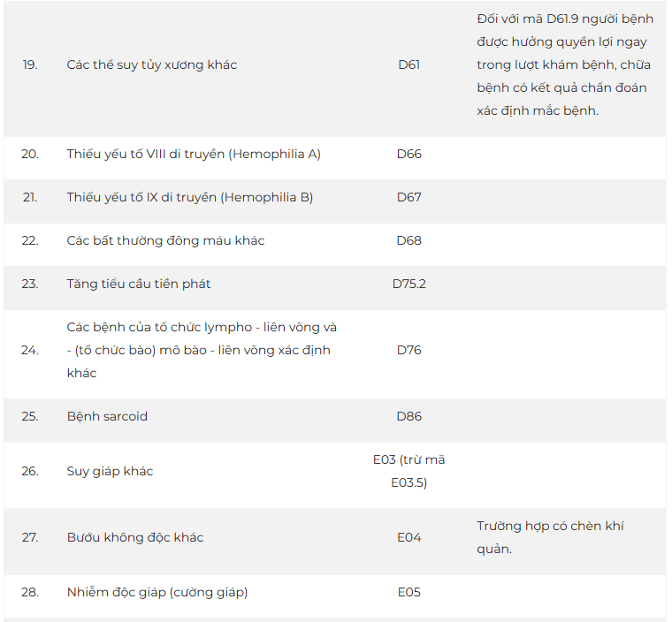The height and width of the screenshot is (622, 672).
Task: Click code D66 in the table
Action: click(409, 154)
